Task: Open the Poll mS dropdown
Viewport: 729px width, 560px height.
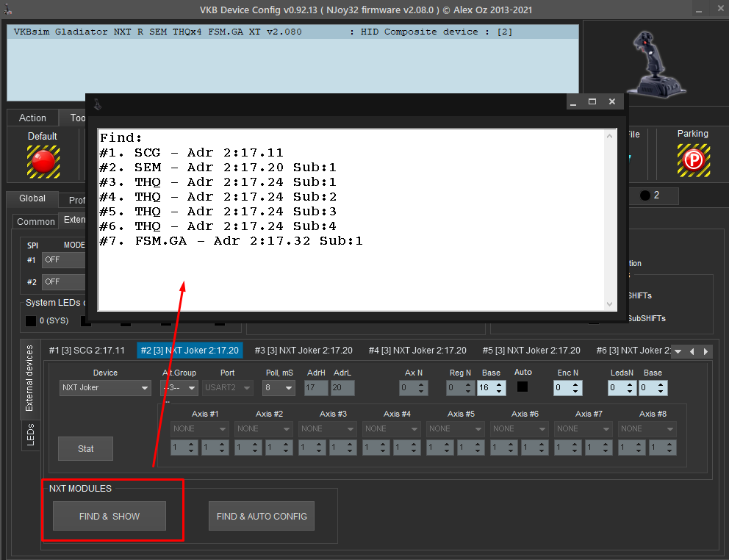Action: pos(279,387)
